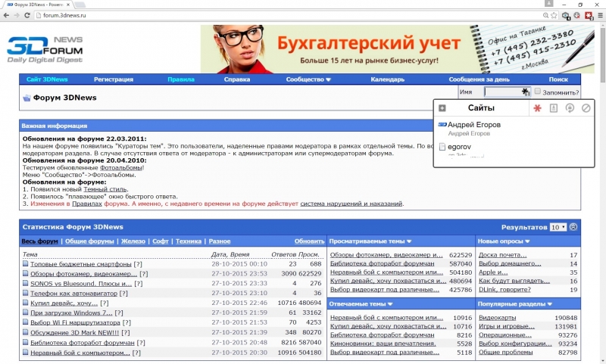Click the Бухгалтерский учет banner ad
Image resolution: width=606 pixels, height=364 pixels.
click(x=397, y=49)
